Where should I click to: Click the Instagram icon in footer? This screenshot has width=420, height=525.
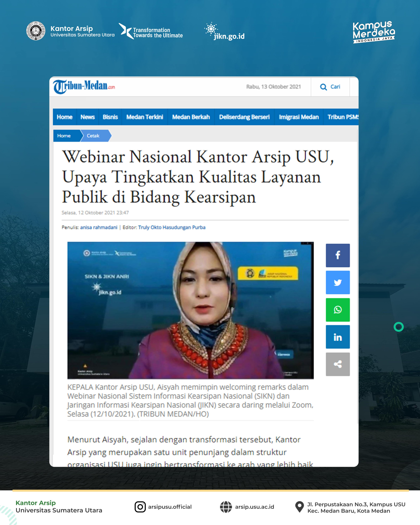click(x=140, y=507)
